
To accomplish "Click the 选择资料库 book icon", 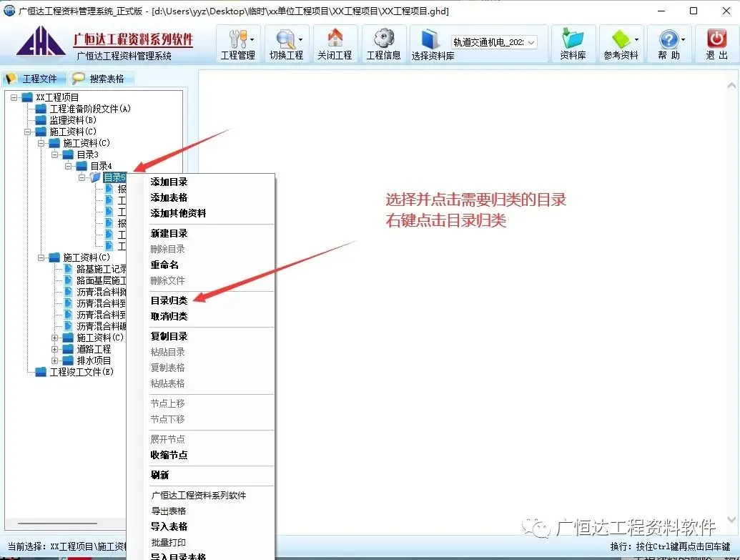I will point(430,39).
